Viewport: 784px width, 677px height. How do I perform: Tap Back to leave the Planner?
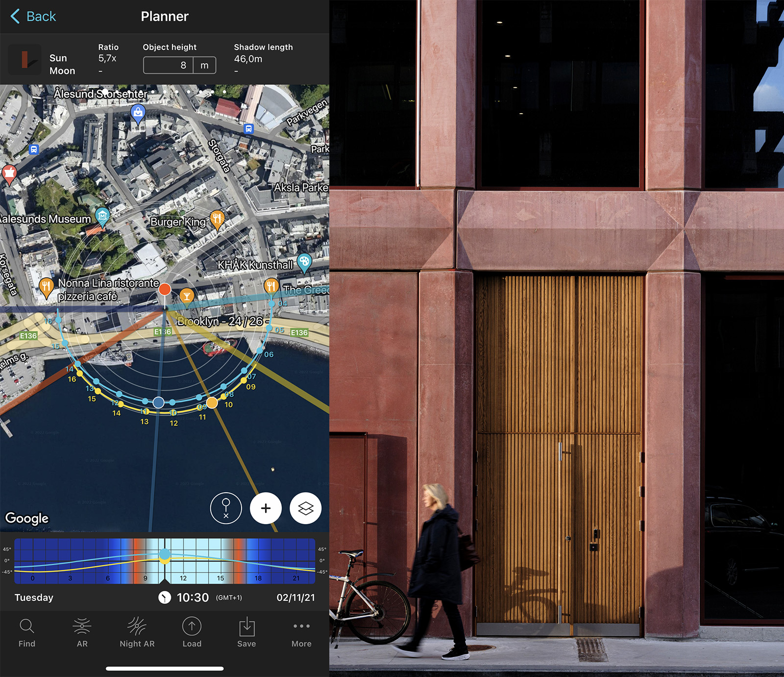pos(31,16)
